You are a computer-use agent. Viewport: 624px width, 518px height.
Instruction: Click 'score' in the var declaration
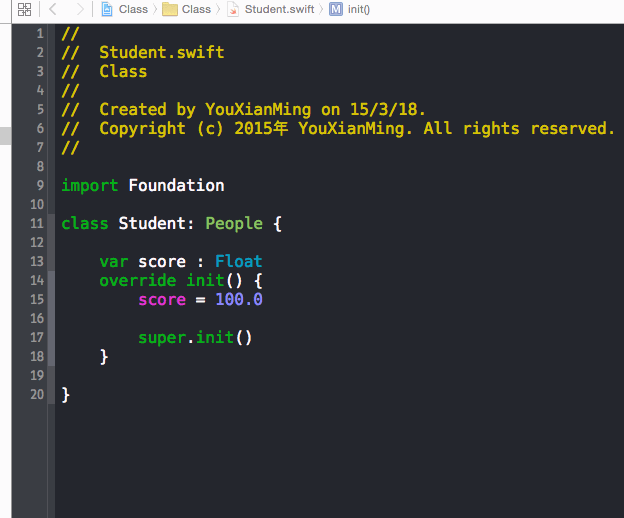tap(162, 262)
